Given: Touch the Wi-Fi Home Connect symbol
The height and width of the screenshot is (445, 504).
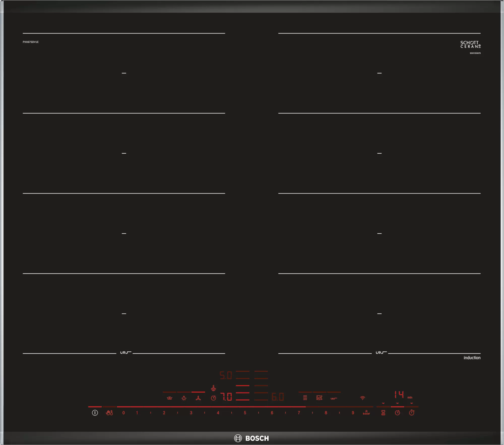Looking at the screenshot, I should pyautogui.click(x=362, y=398).
